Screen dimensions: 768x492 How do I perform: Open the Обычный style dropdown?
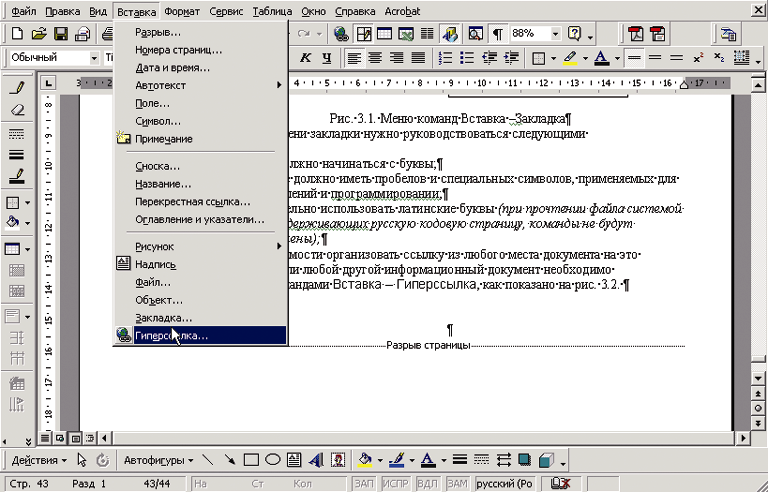(94, 58)
